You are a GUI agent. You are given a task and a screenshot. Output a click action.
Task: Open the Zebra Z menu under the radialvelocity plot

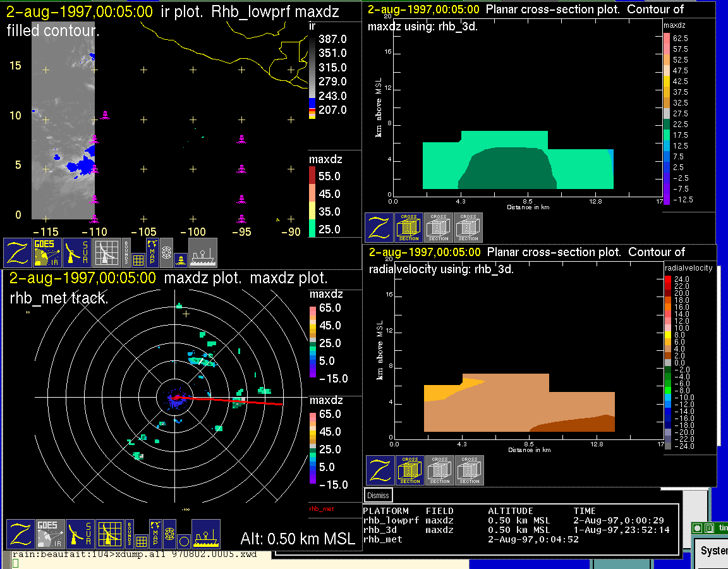(x=380, y=470)
